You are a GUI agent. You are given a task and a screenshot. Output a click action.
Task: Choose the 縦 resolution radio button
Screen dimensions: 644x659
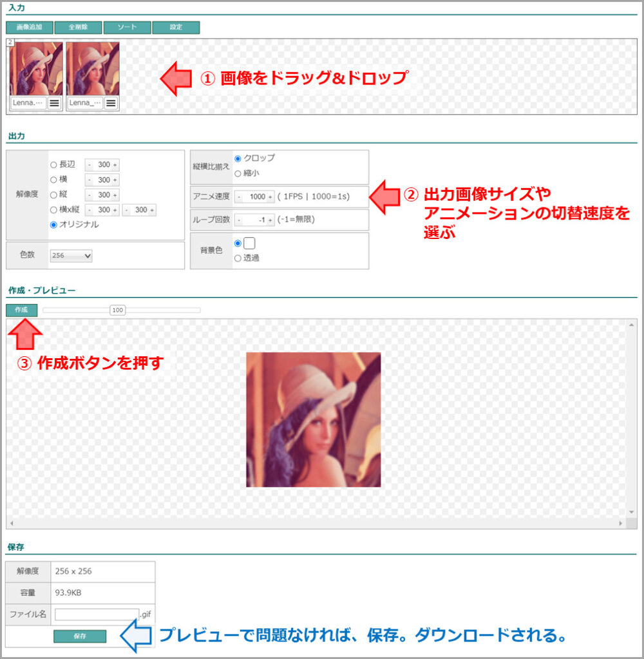pyautogui.click(x=53, y=195)
